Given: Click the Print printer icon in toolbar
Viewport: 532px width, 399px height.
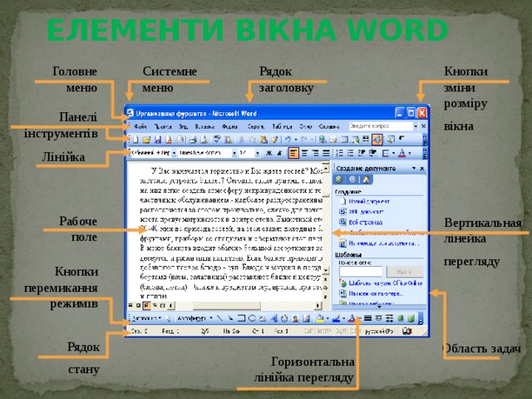Looking at the screenshot, I should coord(193,139).
